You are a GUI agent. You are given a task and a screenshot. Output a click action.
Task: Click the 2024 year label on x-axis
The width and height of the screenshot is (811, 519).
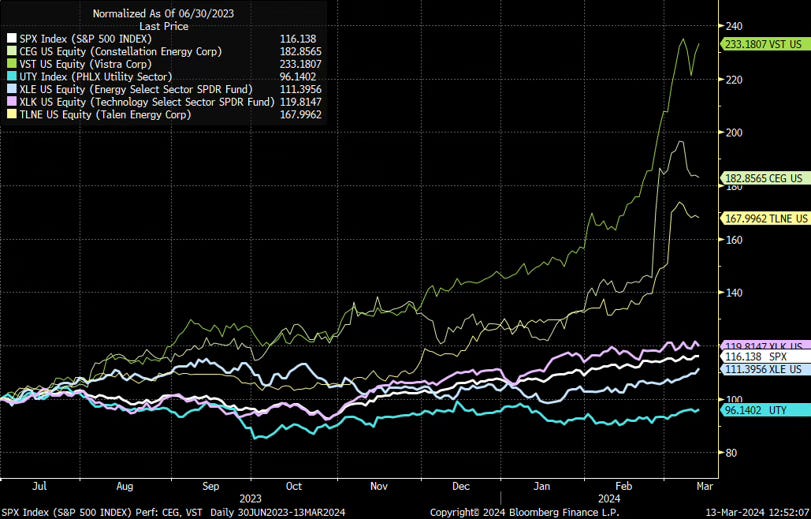(609, 499)
